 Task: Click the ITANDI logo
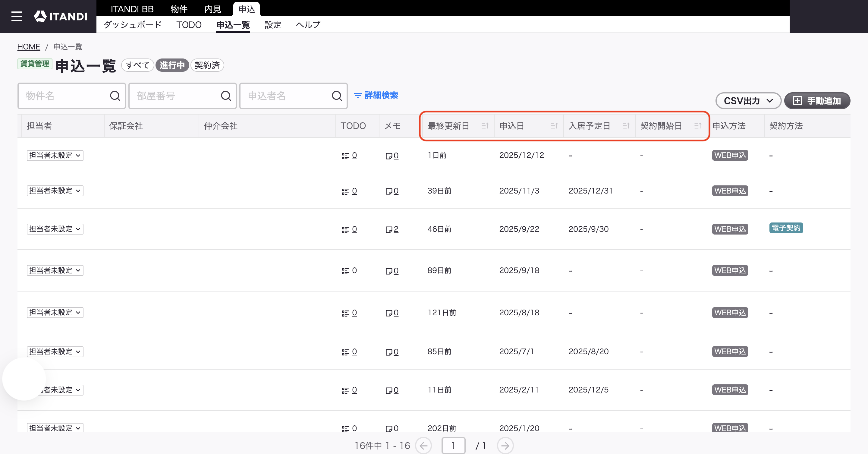[x=60, y=16]
